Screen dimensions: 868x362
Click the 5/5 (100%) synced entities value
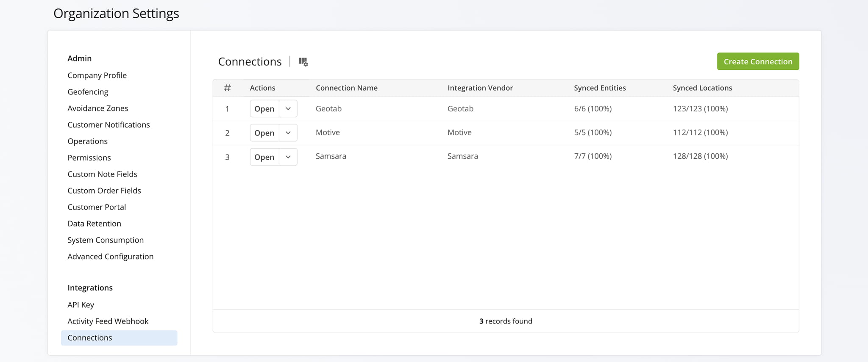click(593, 133)
